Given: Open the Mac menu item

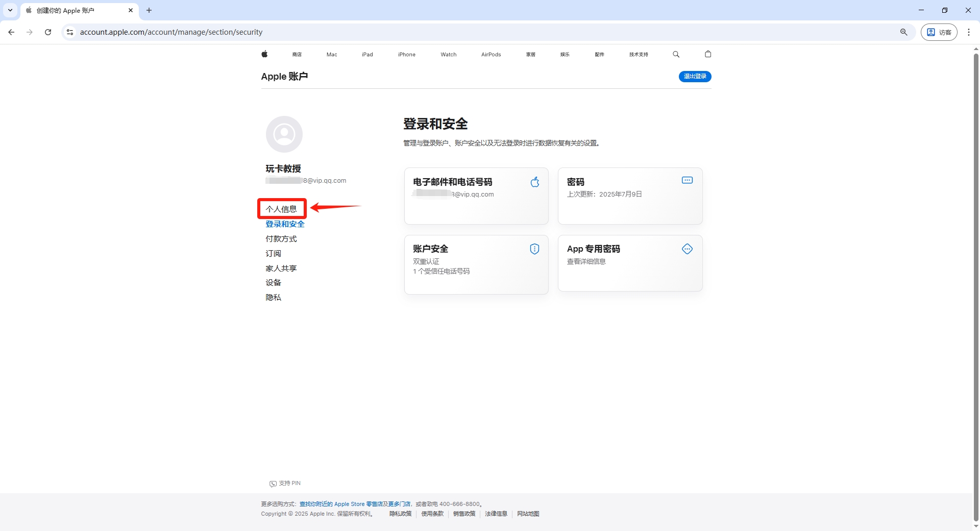Looking at the screenshot, I should [x=332, y=55].
